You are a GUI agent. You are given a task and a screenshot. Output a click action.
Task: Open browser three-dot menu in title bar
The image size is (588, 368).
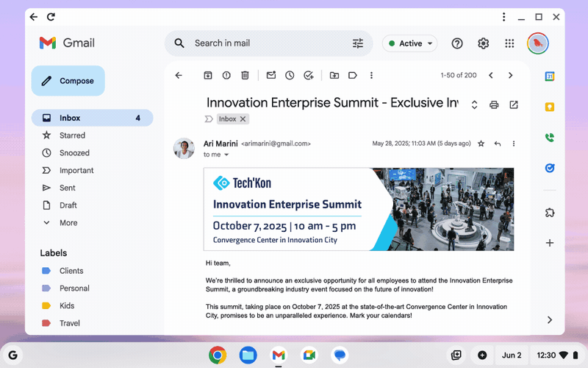(x=503, y=17)
